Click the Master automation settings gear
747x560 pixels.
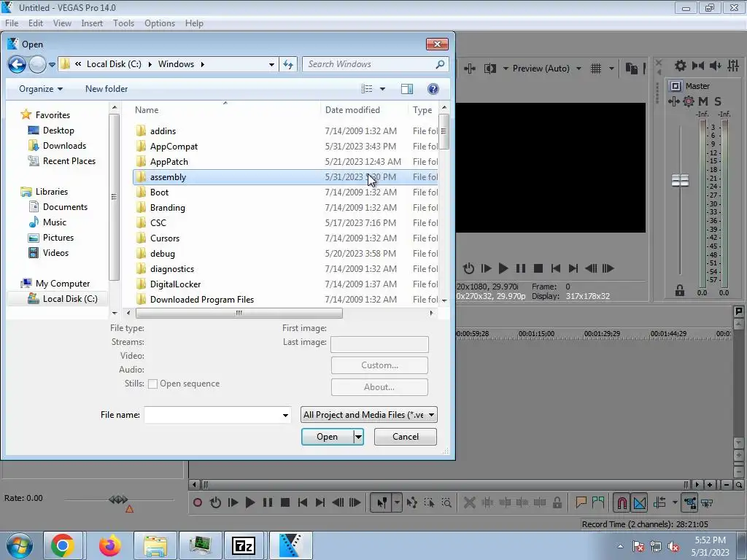(689, 101)
